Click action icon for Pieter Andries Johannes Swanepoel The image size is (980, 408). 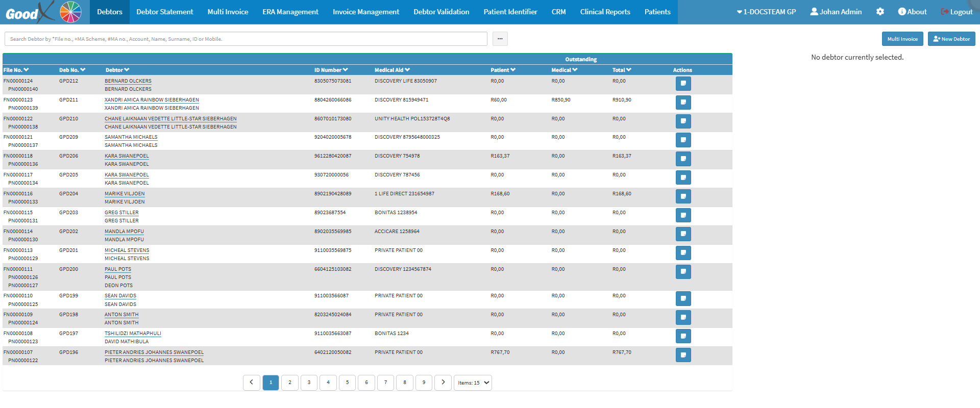coord(683,355)
